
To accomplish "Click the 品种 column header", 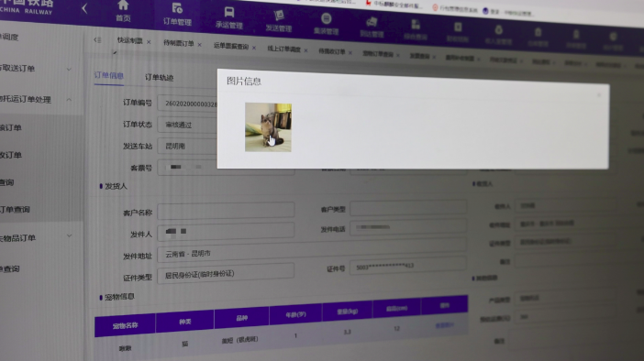I will (241, 318).
